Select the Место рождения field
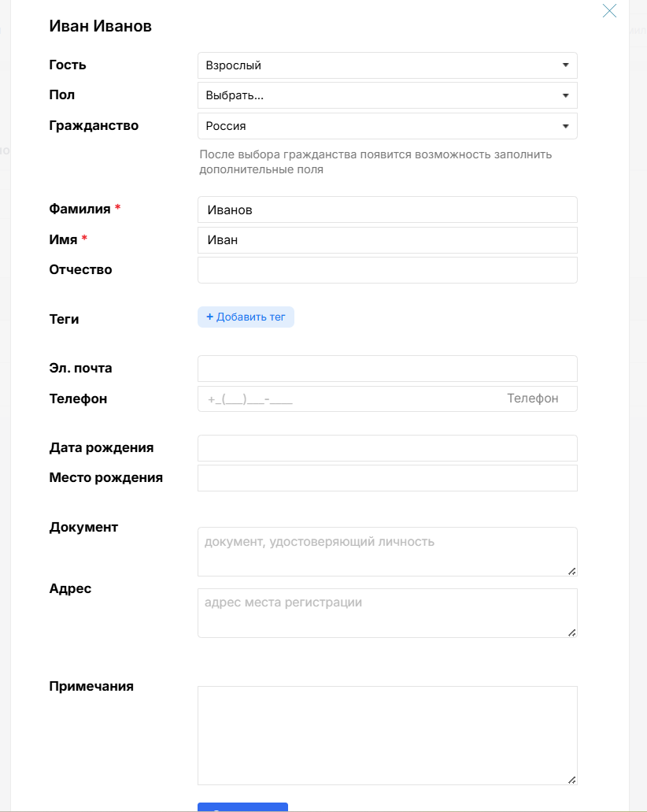Screen dimensions: 647x812 [387, 478]
